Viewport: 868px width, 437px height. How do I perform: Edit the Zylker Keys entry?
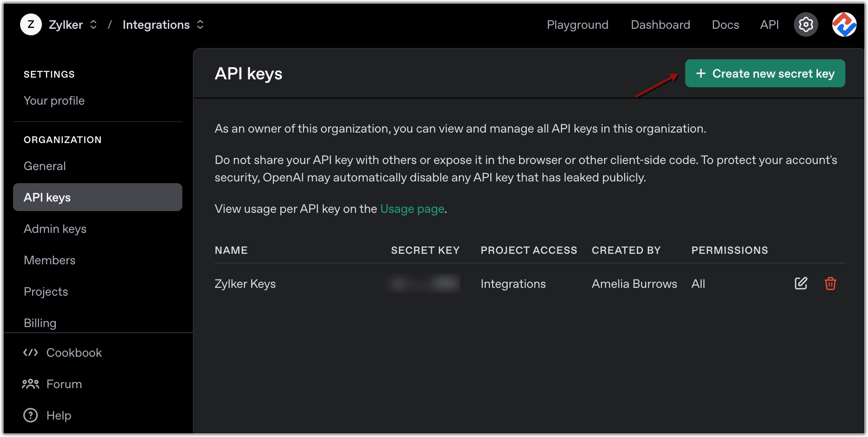(801, 283)
